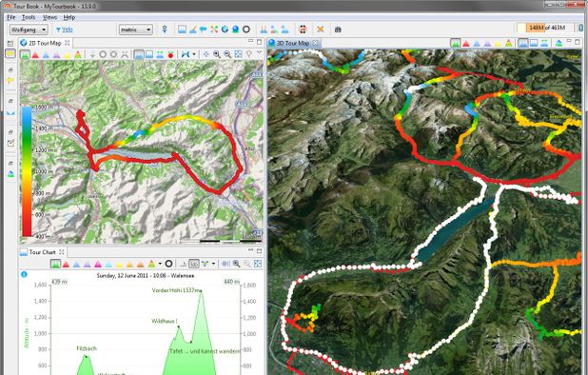Center the 2D map with crosshair icon
This screenshot has width=588, height=375.
click(x=206, y=55)
